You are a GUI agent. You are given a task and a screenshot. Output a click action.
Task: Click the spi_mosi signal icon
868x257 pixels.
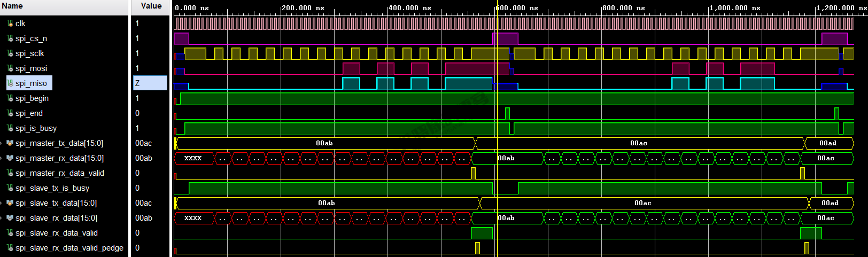point(10,68)
